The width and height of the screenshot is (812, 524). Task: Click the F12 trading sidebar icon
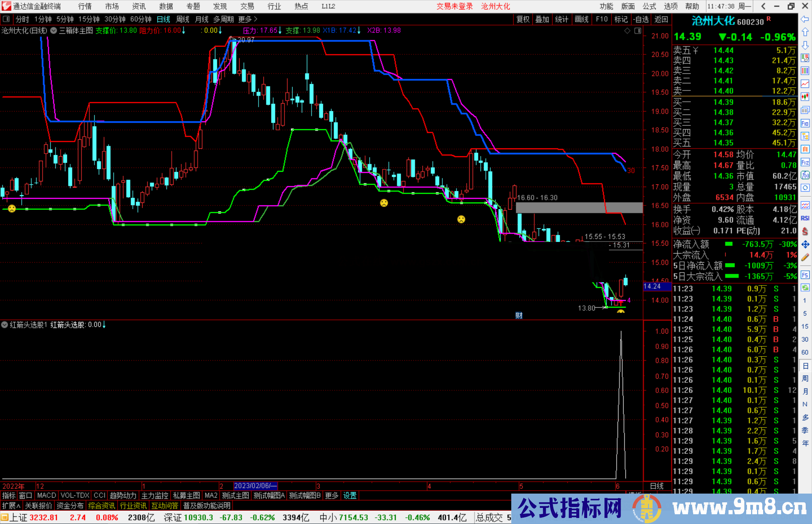click(x=805, y=162)
